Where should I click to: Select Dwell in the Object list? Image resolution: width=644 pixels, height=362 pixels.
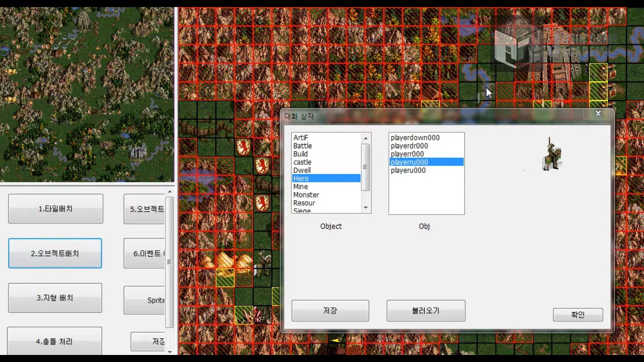pyautogui.click(x=326, y=170)
